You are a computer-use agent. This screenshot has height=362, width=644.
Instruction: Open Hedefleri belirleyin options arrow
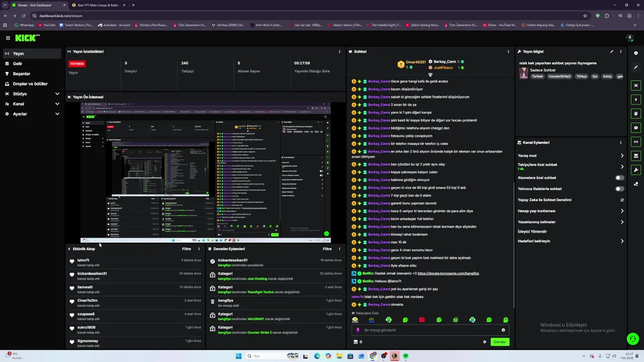622,241
